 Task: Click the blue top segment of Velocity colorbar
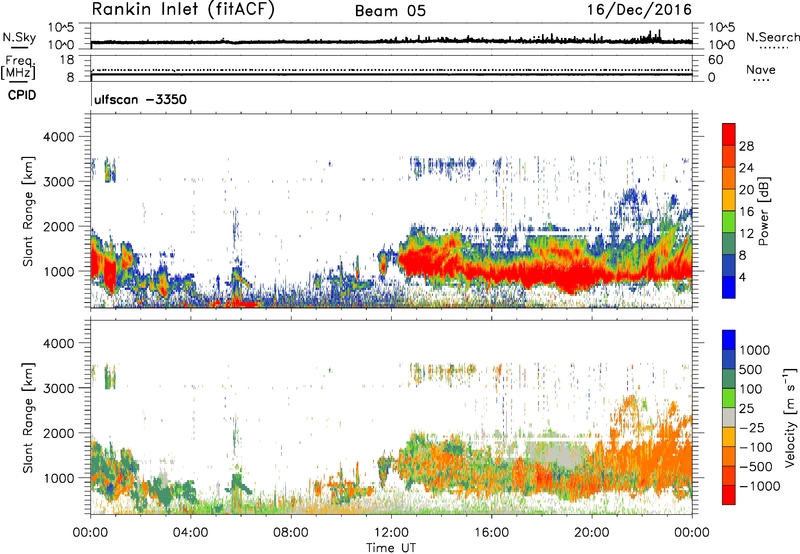click(x=729, y=340)
